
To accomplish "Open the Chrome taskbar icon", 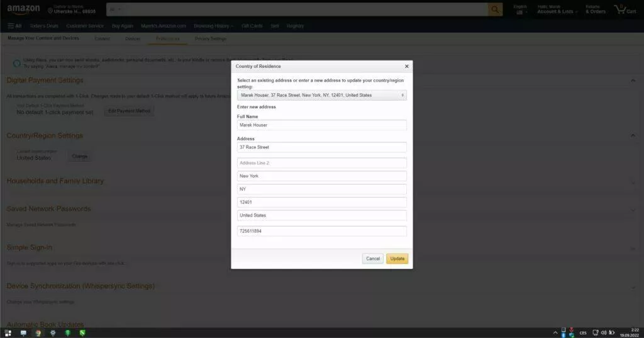I will (x=38, y=333).
